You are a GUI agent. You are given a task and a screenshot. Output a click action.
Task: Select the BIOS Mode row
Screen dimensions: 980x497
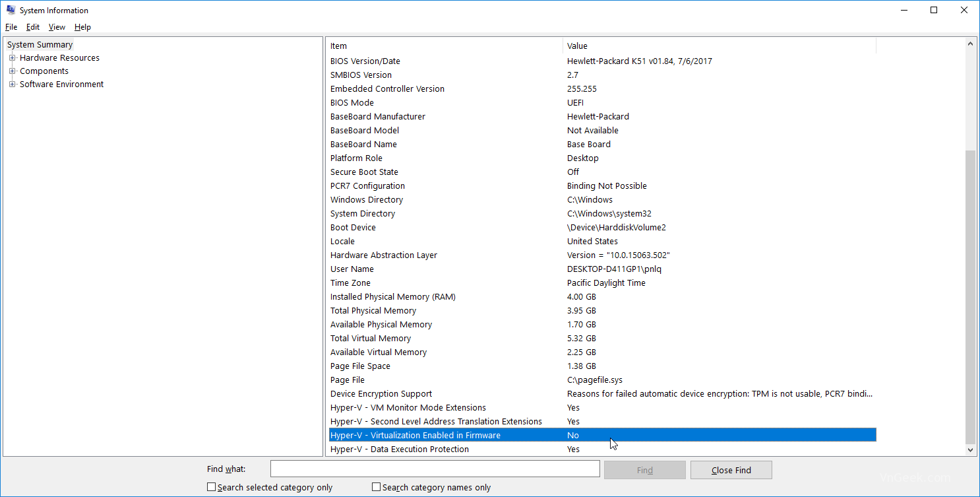coord(602,103)
